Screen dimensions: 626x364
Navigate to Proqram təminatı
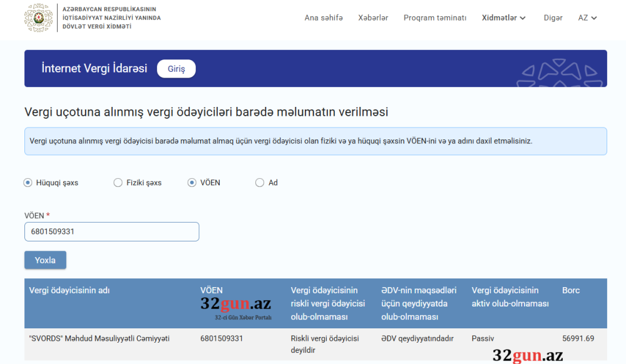(x=435, y=18)
